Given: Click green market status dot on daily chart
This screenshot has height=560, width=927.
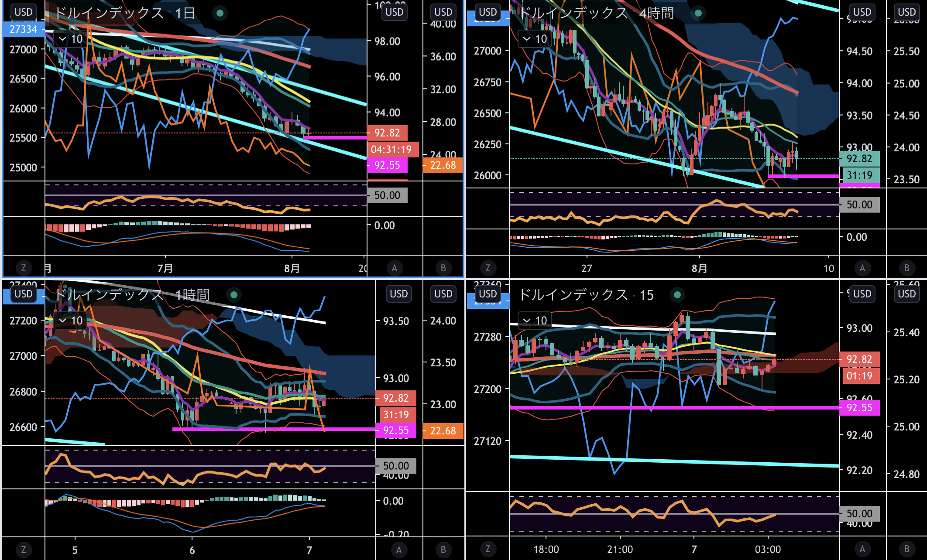Looking at the screenshot, I should 220,13.
